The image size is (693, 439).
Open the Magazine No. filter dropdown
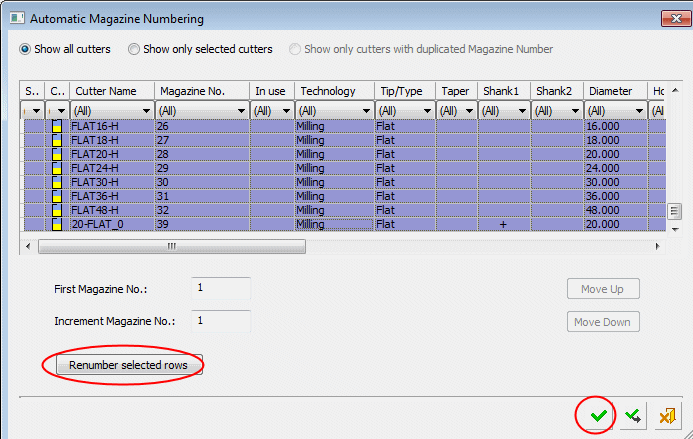[240, 111]
